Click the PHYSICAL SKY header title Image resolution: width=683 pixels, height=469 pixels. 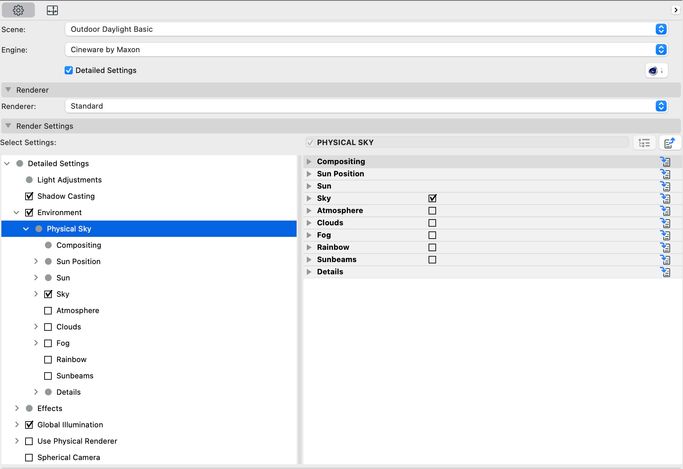click(345, 142)
